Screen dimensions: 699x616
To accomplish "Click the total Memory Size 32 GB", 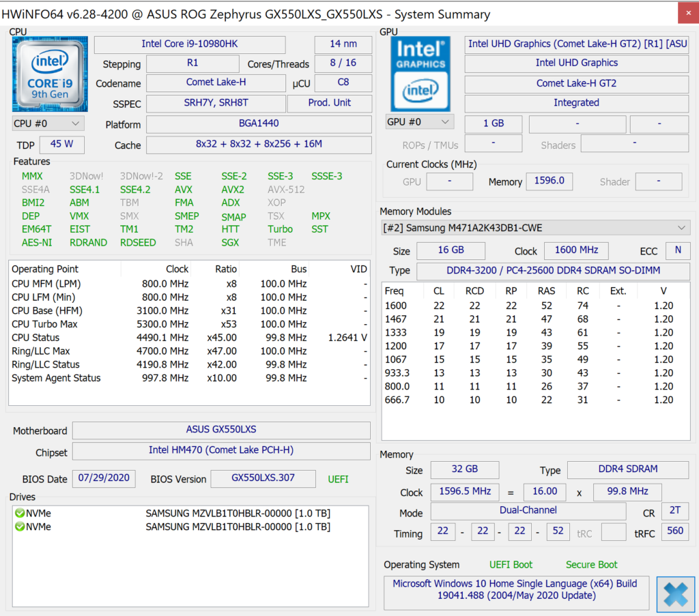I will [x=464, y=469].
